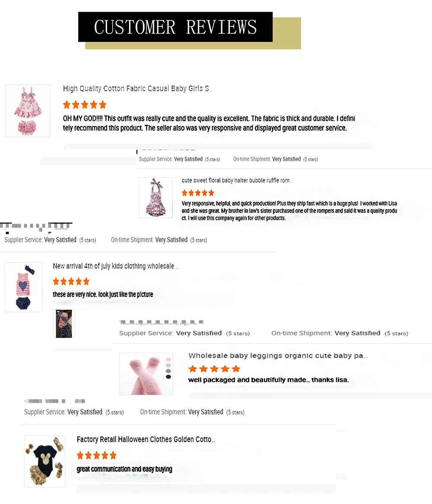View the customer-uploaded review photo
Image resolution: width=432 pixels, height=504 pixels.
(x=64, y=324)
